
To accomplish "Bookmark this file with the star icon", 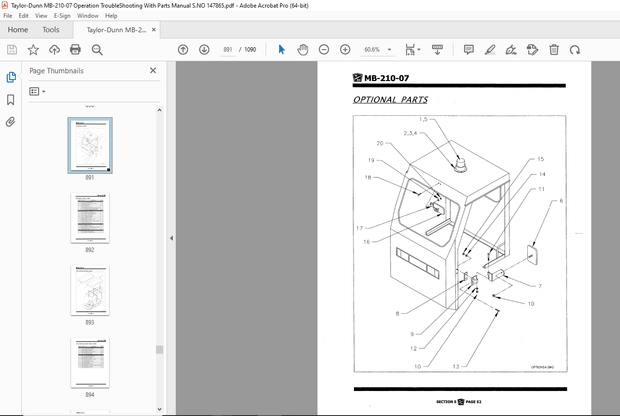I will [33, 49].
